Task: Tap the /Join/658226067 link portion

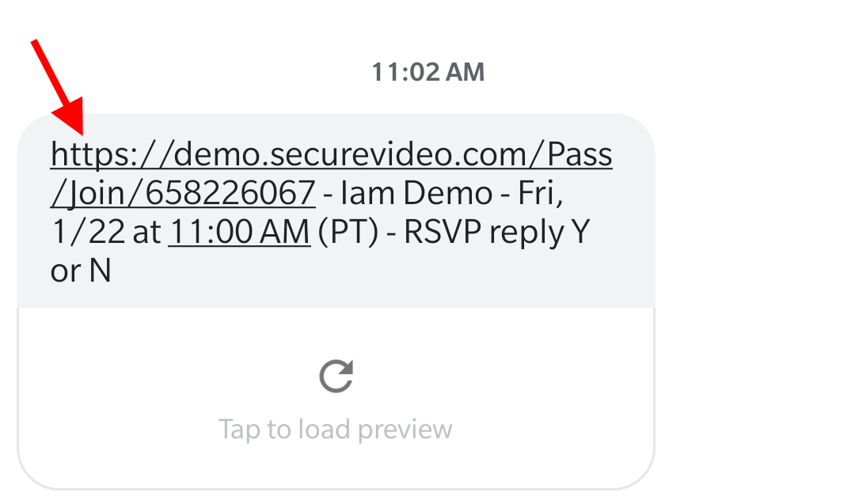Action: [x=183, y=194]
